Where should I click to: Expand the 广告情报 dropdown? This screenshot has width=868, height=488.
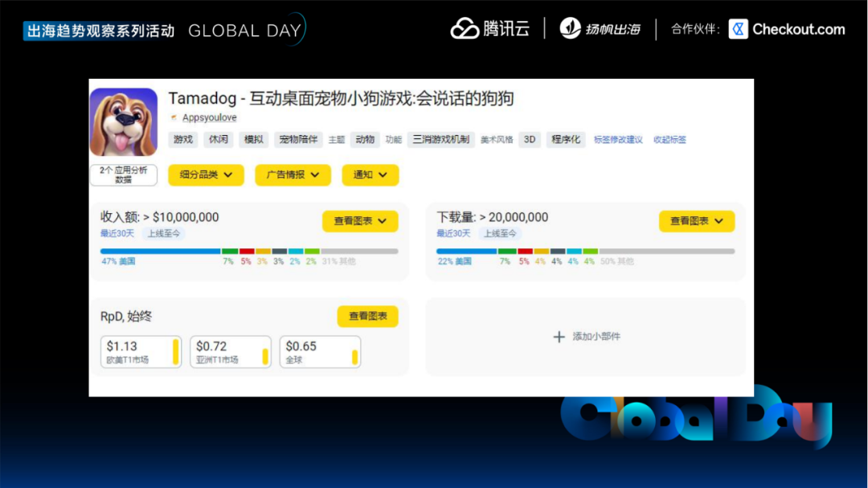(x=293, y=175)
